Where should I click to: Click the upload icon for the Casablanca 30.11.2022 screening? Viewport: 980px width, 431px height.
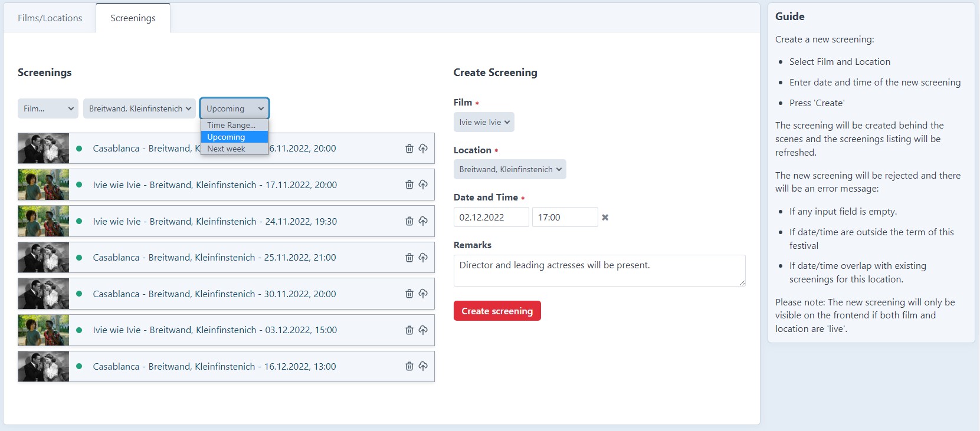pos(423,294)
